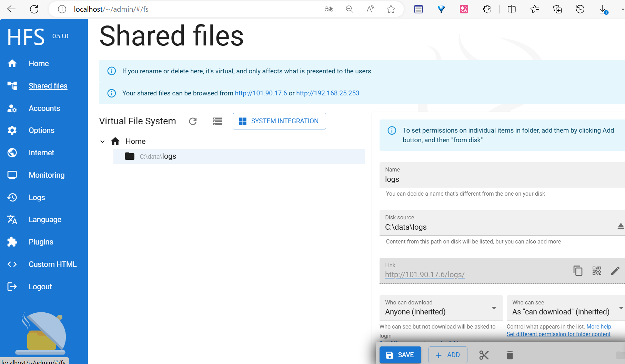Collapse the Home tree node
Viewport: 625px width, 364px height.
(102, 142)
